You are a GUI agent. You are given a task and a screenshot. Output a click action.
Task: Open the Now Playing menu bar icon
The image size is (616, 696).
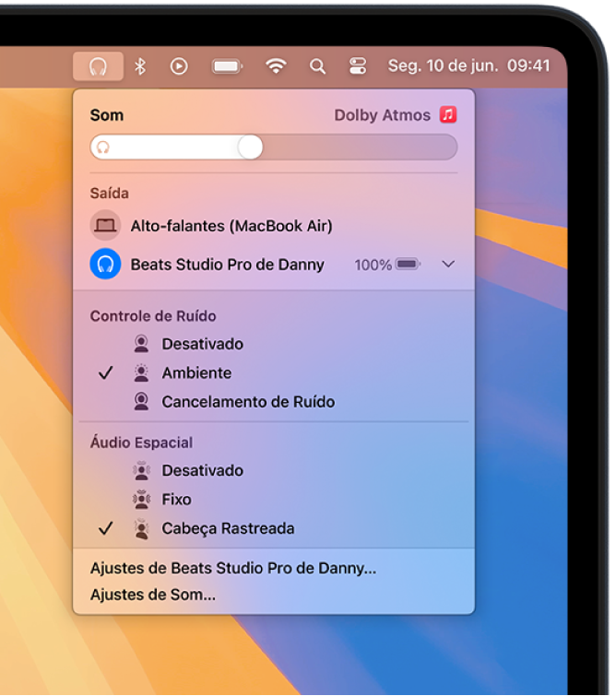pos(179,66)
